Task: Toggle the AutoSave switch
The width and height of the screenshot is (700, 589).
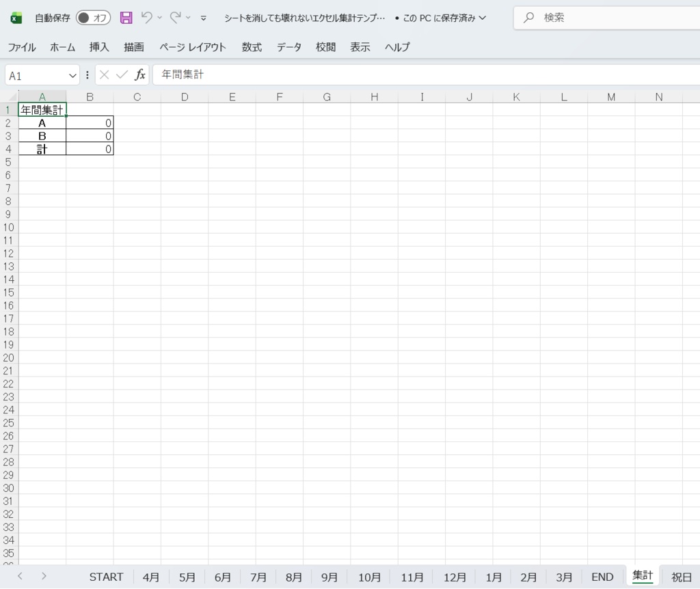Action: tap(93, 18)
